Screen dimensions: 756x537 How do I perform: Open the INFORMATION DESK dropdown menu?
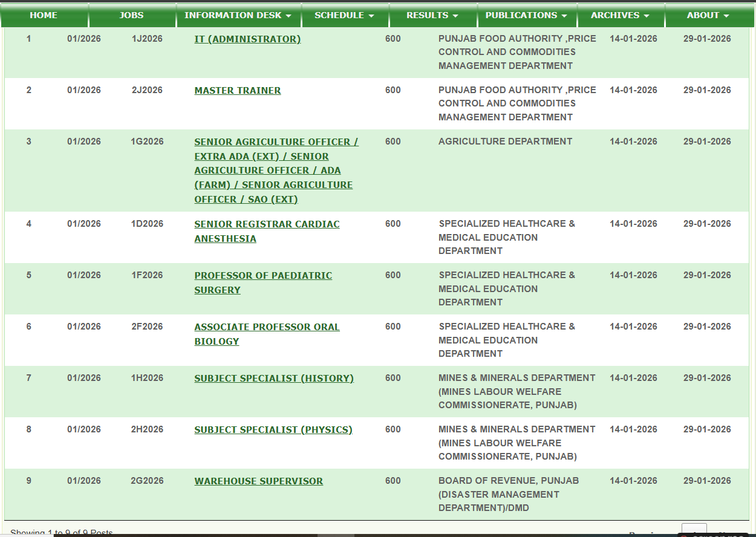(238, 15)
